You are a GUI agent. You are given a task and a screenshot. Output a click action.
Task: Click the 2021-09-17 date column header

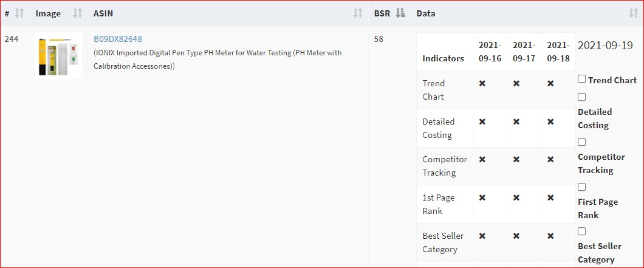point(524,52)
